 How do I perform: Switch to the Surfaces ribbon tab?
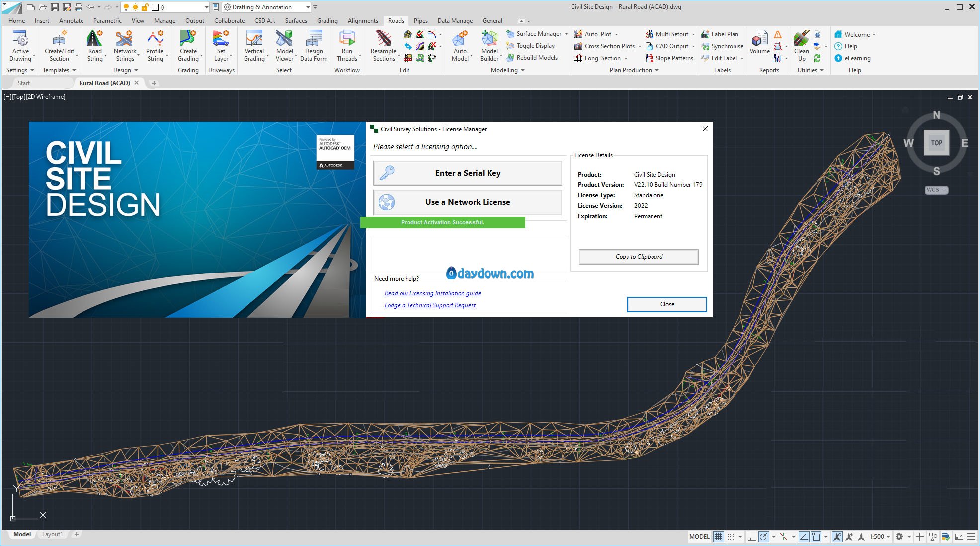296,21
